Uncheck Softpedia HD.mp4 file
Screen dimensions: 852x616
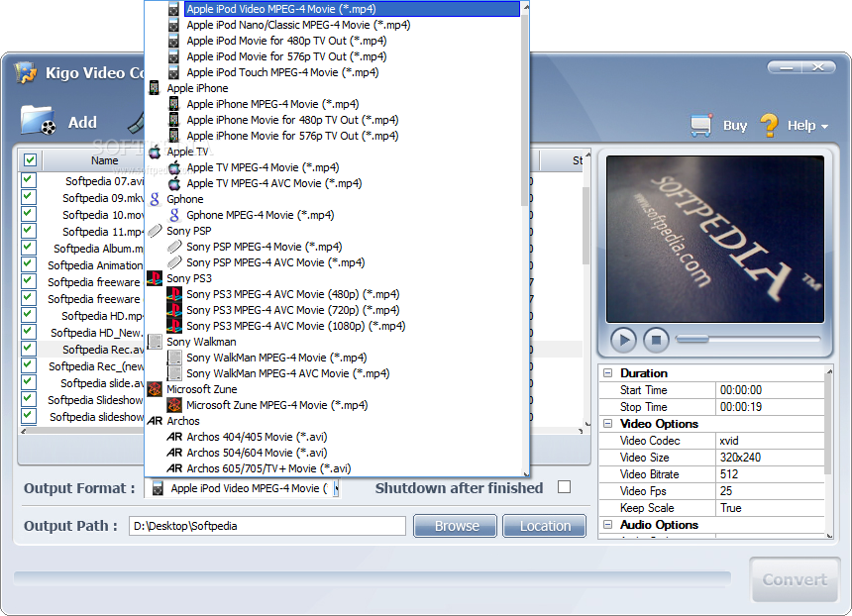(x=29, y=315)
